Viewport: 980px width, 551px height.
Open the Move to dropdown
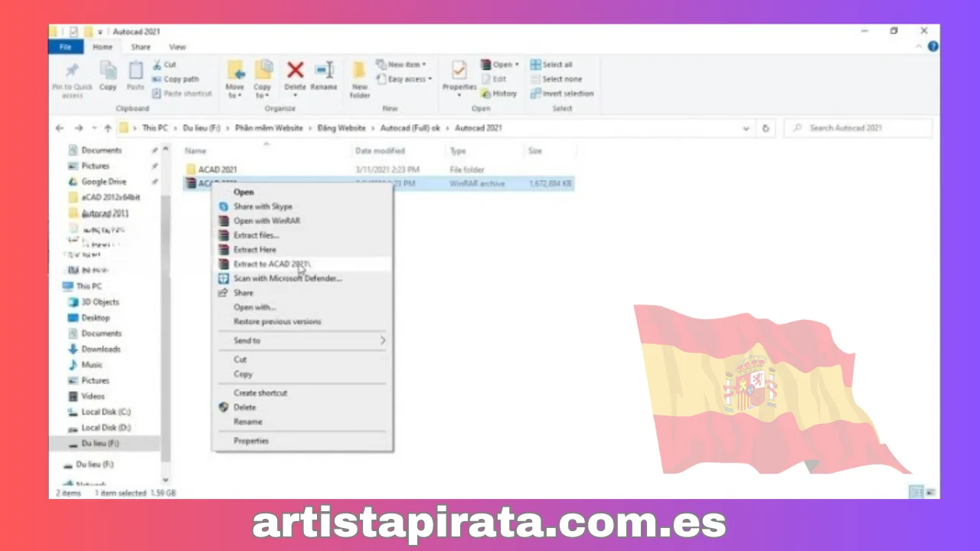click(235, 80)
